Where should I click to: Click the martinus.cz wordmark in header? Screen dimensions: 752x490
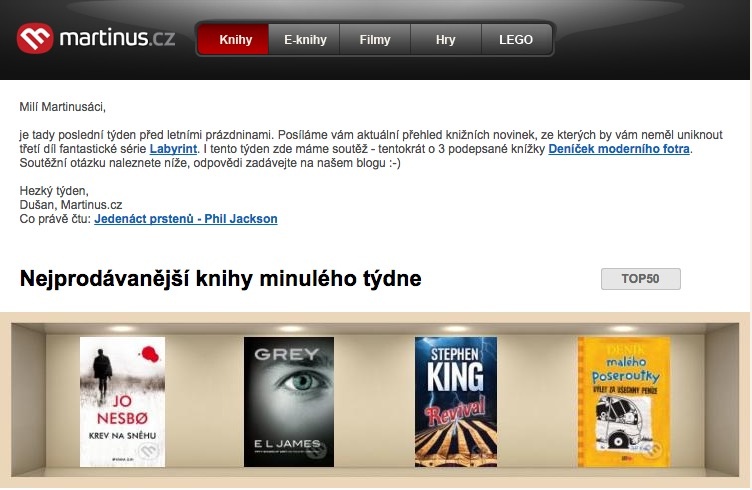tap(117, 37)
